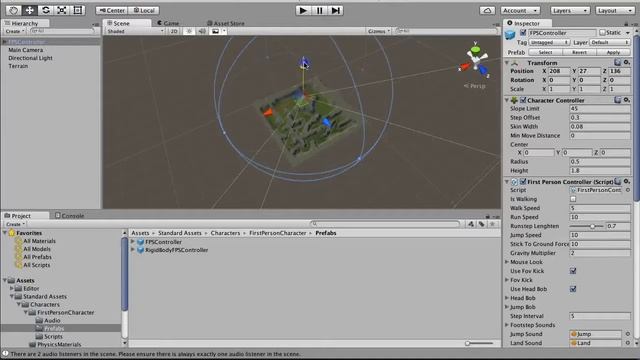Expand the Mouse Look section

[507, 262]
